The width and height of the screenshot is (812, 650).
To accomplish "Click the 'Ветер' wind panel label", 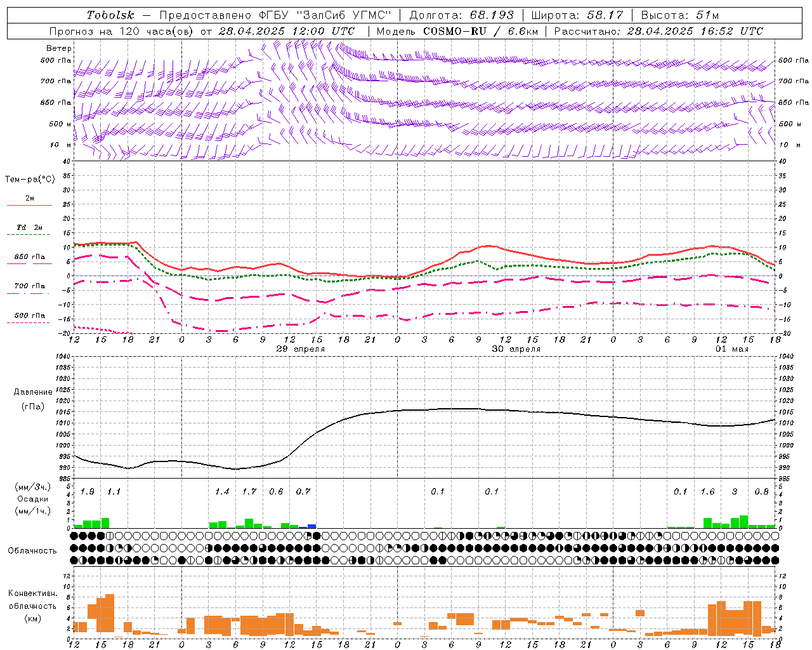I will pyautogui.click(x=59, y=48).
